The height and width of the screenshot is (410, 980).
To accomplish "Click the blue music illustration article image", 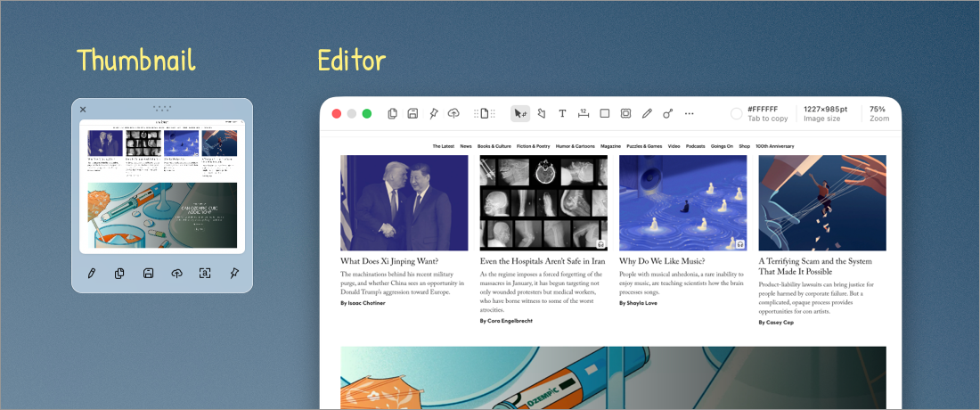I will point(683,203).
